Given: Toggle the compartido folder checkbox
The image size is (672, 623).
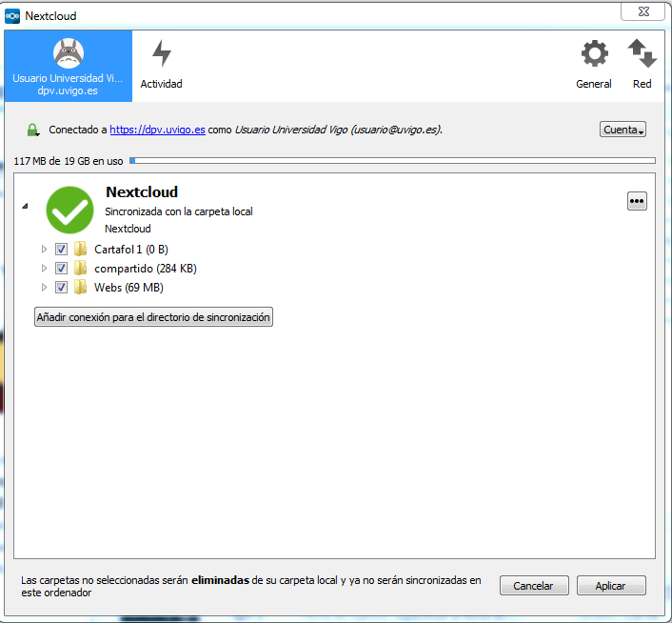Looking at the screenshot, I should 61,269.
